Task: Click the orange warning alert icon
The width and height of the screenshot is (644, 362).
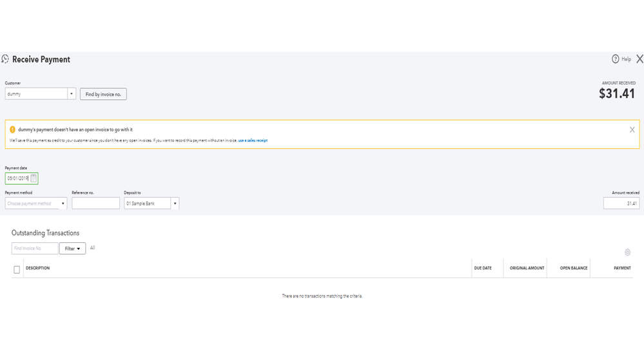Action: [x=13, y=129]
